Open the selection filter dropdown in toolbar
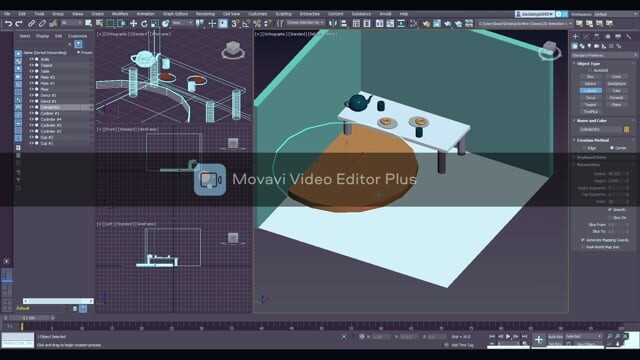The image size is (640, 360). (71, 23)
